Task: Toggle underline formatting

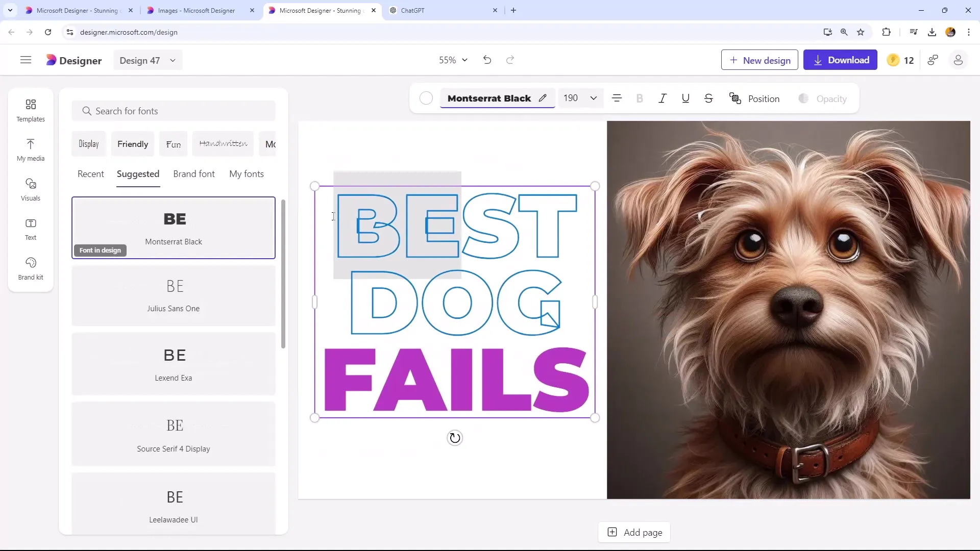Action: click(685, 98)
